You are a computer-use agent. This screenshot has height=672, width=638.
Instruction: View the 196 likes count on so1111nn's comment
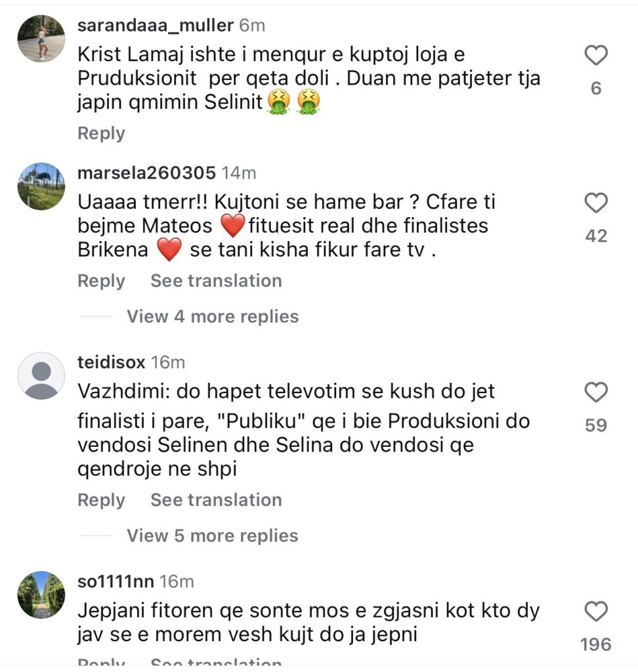[595, 645]
